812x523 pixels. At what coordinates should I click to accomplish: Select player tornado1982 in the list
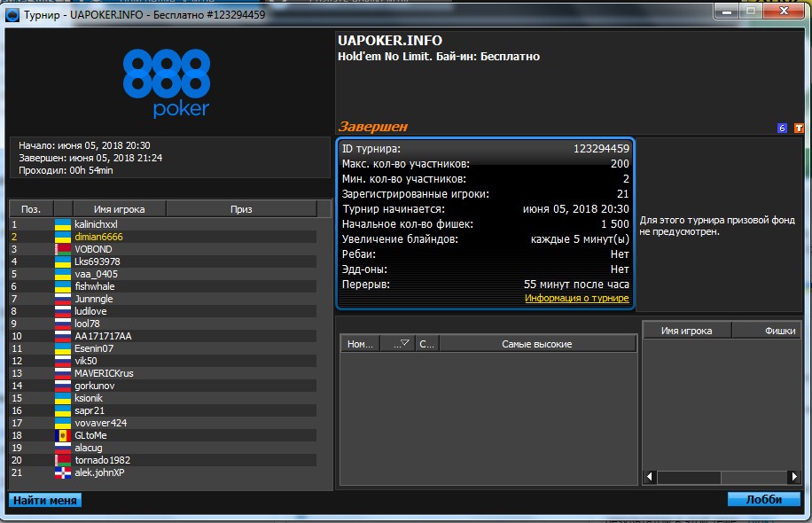(x=163, y=460)
